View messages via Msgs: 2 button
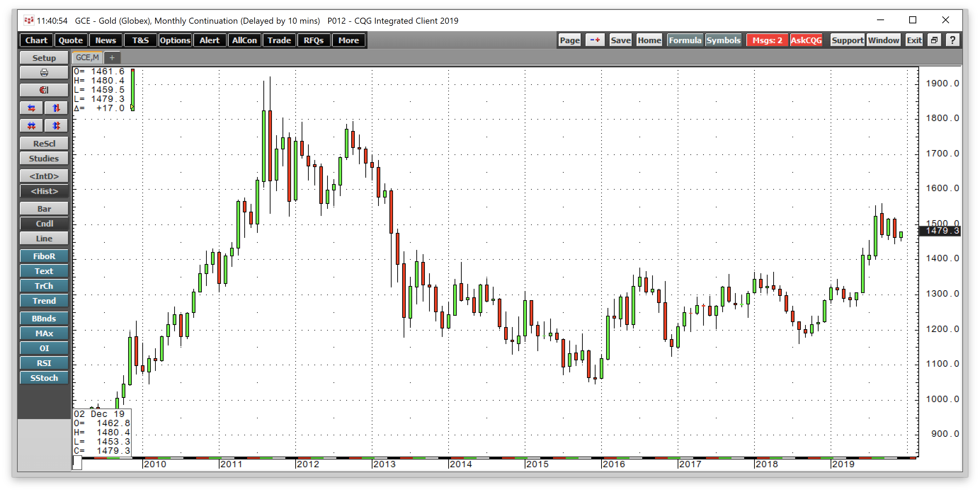This screenshot has height=492, width=980. (x=767, y=40)
